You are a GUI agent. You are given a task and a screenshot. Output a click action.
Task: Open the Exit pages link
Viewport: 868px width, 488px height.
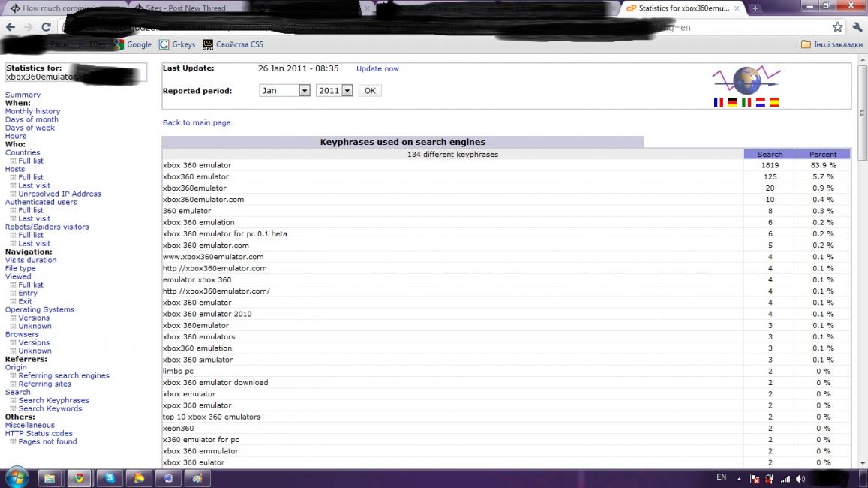pos(25,301)
